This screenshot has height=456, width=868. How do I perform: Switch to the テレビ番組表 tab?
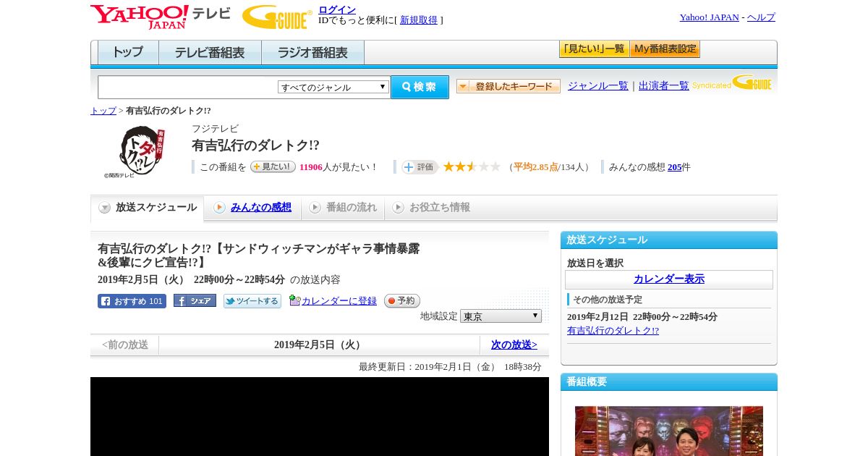tap(210, 53)
